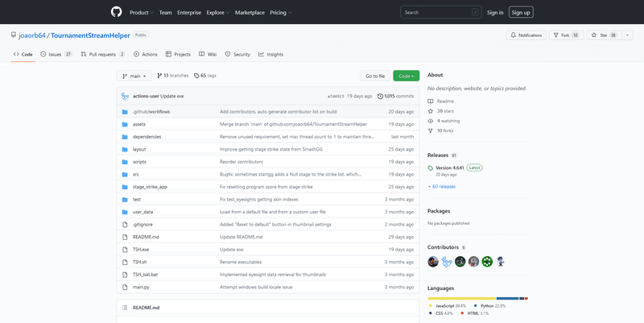Open the main branch selector dropdown

pyautogui.click(x=134, y=76)
